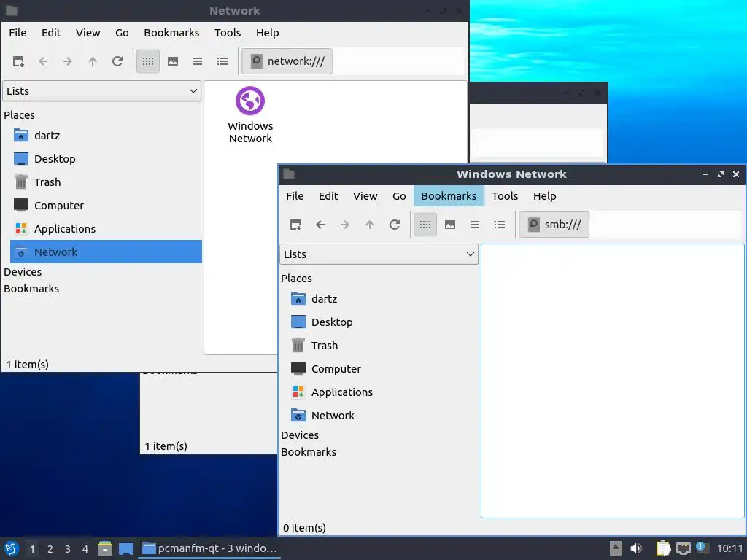
Task: Click the pcmanfm-qt taskbar button
Action: [x=209, y=548]
